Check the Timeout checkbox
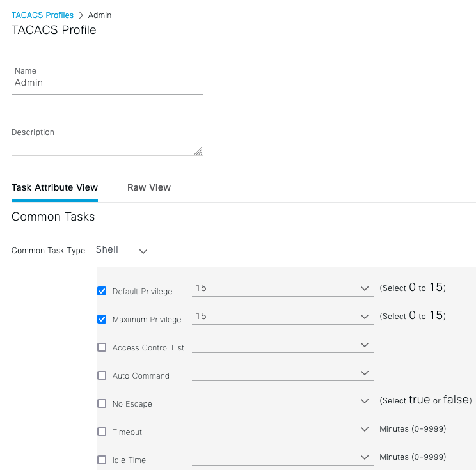 [x=102, y=432]
